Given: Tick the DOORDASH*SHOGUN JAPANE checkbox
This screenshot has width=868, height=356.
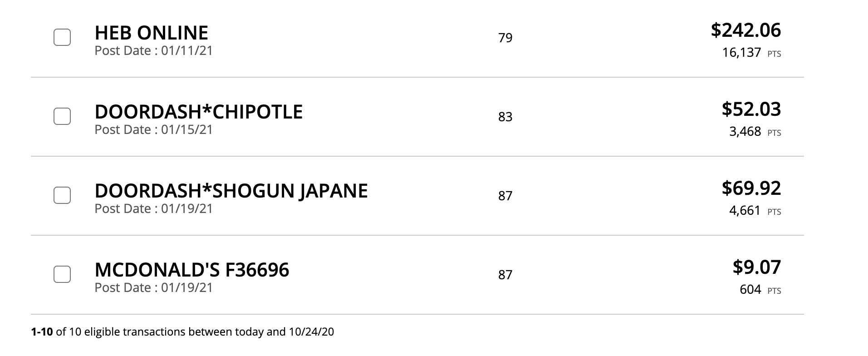Looking at the screenshot, I should (62, 195).
